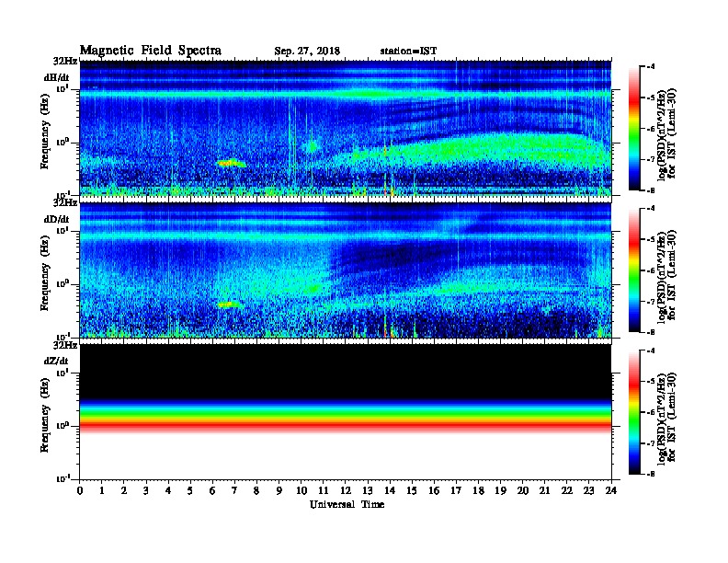Click the "station=IST" label
The width and height of the screenshot is (728, 563).
click(408, 52)
